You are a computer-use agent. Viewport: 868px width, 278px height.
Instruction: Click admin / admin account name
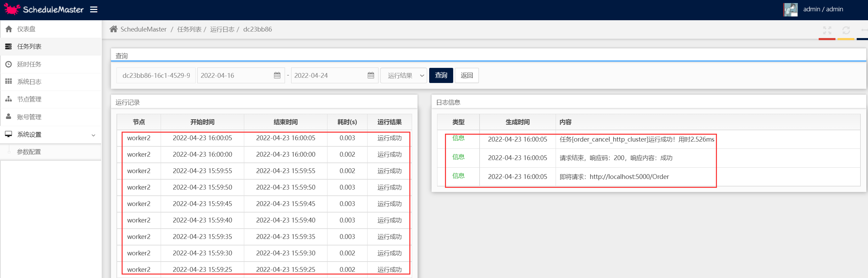coord(823,9)
